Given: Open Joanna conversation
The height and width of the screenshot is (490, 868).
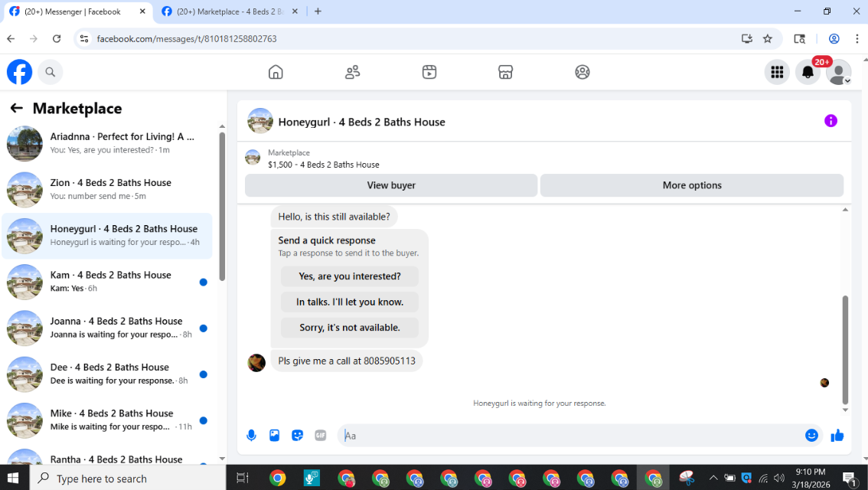Looking at the screenshot, I should point(107,328).
